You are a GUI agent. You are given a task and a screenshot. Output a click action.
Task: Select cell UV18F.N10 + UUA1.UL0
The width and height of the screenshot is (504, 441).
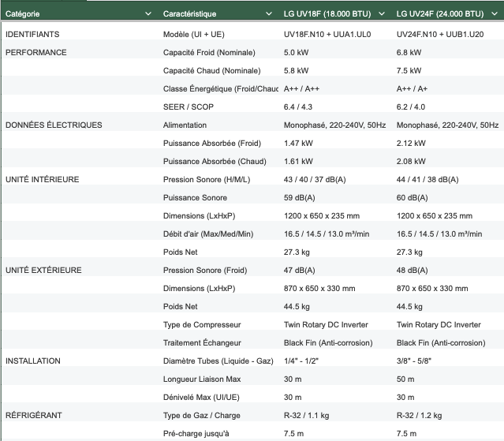click(327, 35)
